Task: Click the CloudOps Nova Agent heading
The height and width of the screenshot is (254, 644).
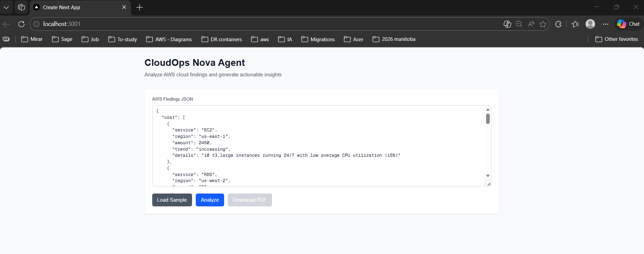Action: tap(195, 63)
